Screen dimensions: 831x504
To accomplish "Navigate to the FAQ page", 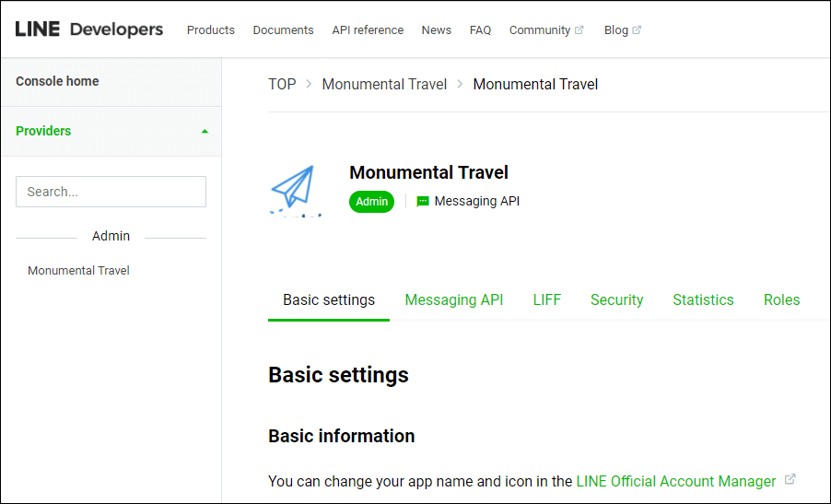I will click(x=480, y=29).
